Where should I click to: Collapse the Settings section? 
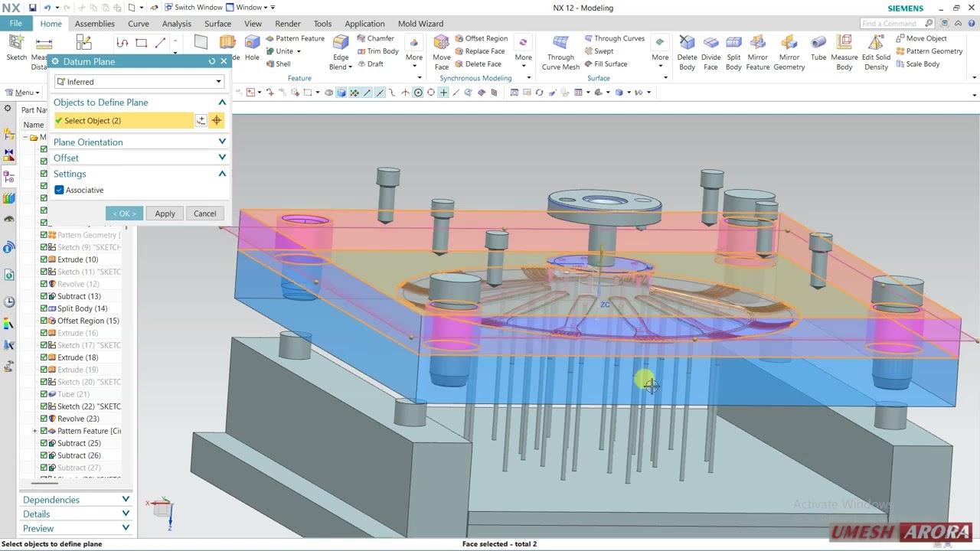222,174
